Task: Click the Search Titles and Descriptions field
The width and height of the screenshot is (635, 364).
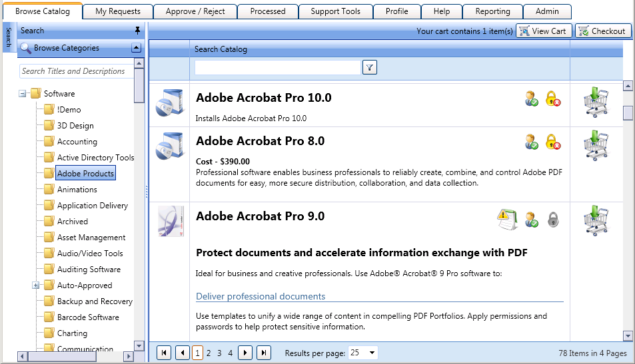Action: [76, 71]
